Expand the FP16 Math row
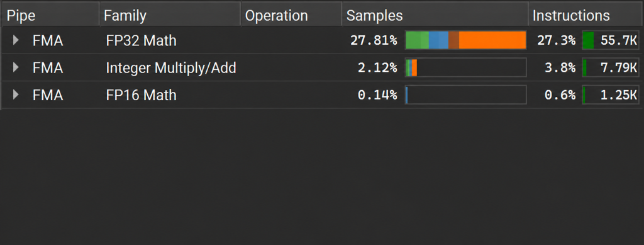The image size is (644, 245). (16, 95)
